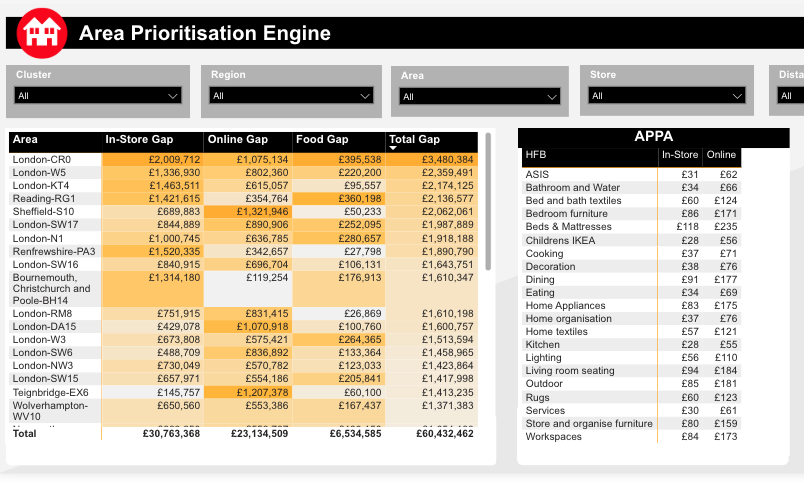Sort by the Area column header

pyautogui.click(x=55, y=142)
